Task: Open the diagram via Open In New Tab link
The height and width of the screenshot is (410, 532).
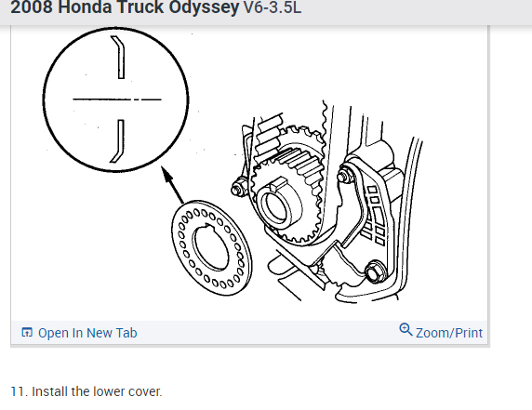Action: [87, 333]
